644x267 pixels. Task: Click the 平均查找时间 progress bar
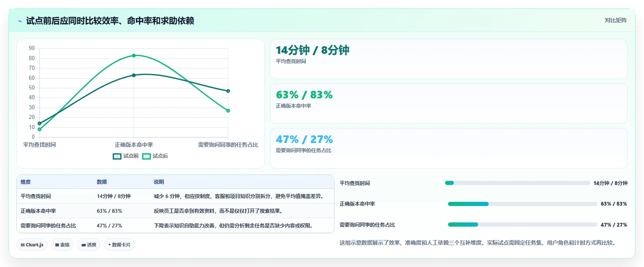[517, 183]
